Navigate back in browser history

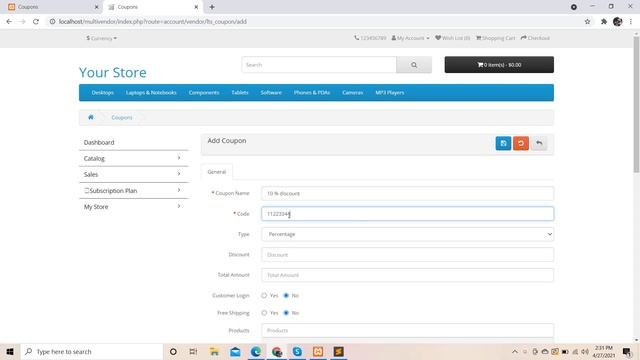click(x=9, y=22)
